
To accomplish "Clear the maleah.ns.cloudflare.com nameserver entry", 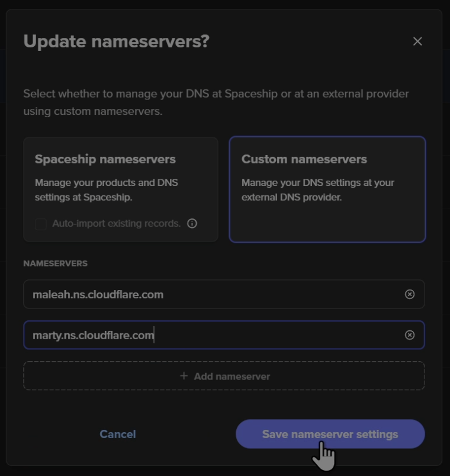I will coord(409,294).
